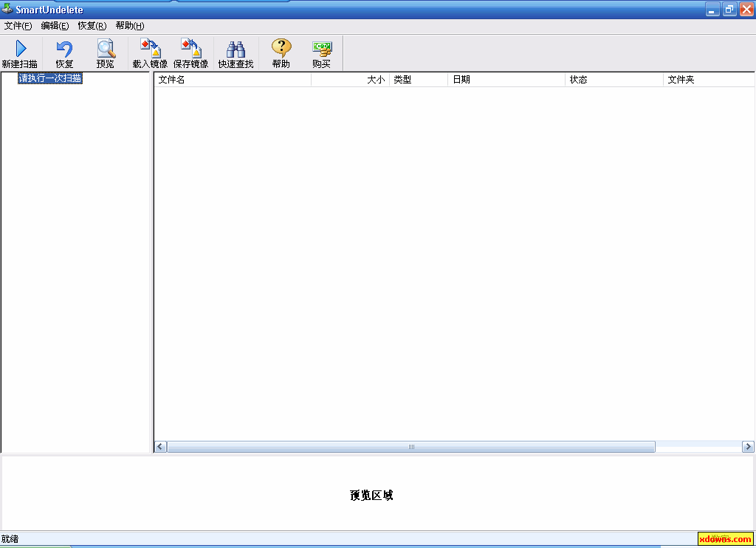Open the 文件(F) menu

pyautogui.click(x=18, y=26)
